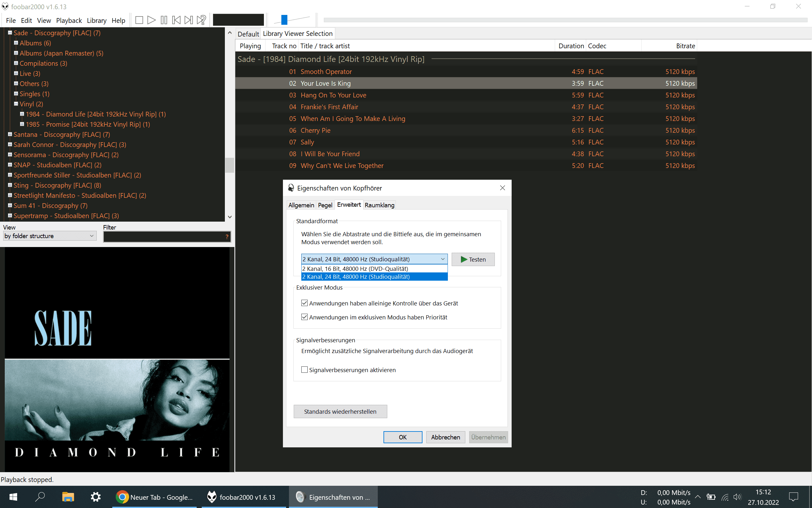The width and height of the screenshot is (812, 508).
Task: Click the OK button
Action: (403, 437)
